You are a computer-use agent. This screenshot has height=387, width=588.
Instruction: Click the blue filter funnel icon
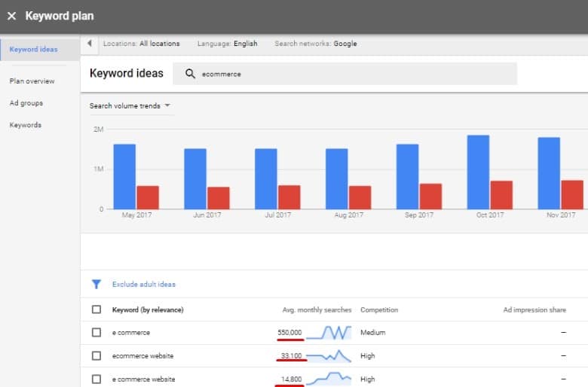tap(96, 285)
